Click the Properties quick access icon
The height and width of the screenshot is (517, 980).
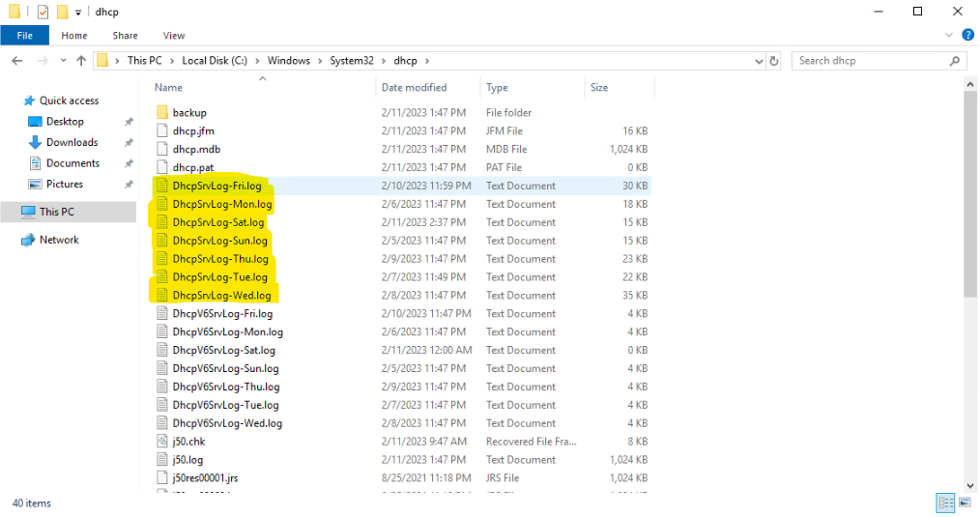(43, 12)
